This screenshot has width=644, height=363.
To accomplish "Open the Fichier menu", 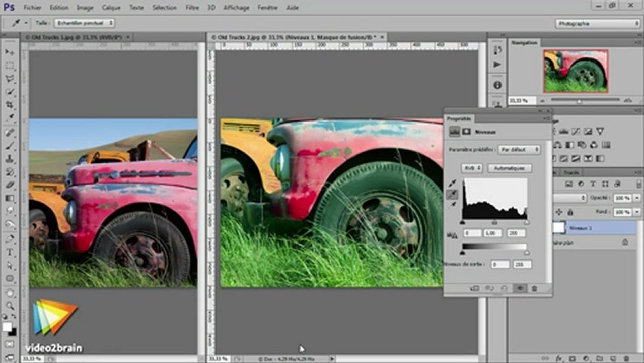I will [x=32, y=8].
